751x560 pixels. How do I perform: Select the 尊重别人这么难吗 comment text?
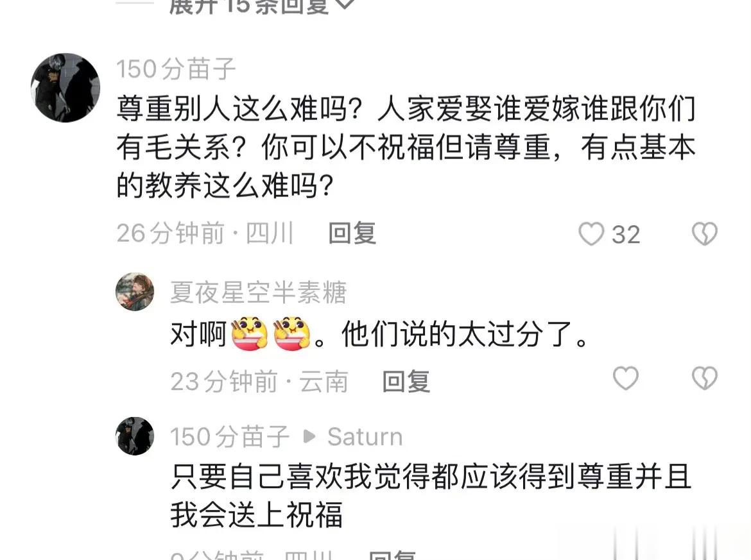(406, 147)
